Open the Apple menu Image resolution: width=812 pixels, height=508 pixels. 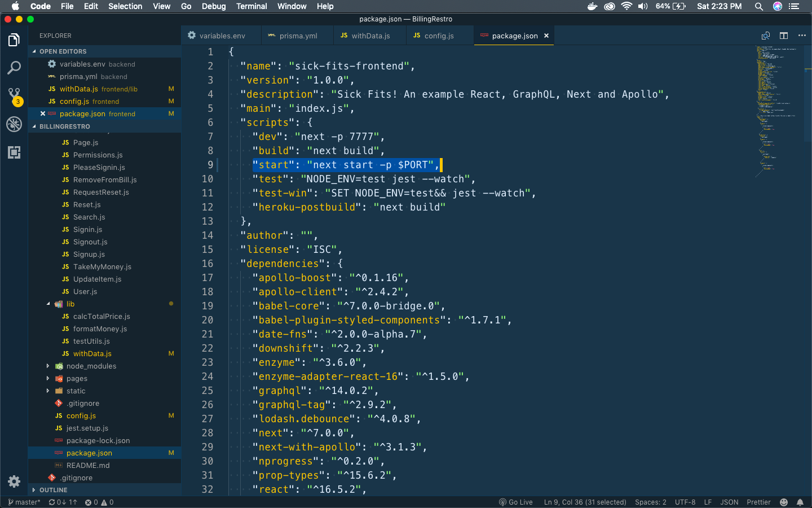[15, 6]
